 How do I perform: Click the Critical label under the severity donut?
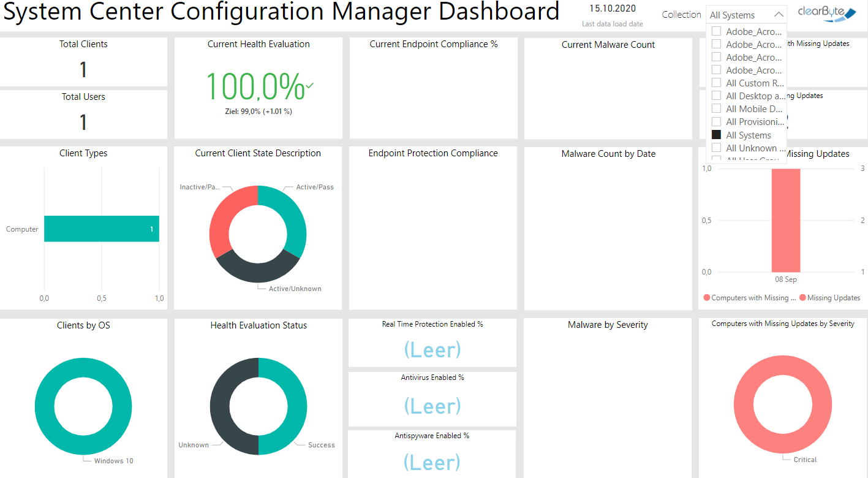pyautogui.click(x=805, y=460)
